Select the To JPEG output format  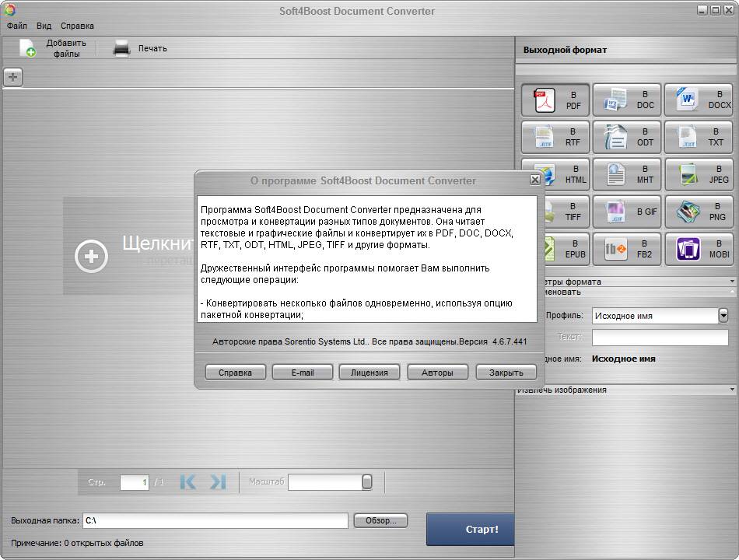(x=699, y=174)
